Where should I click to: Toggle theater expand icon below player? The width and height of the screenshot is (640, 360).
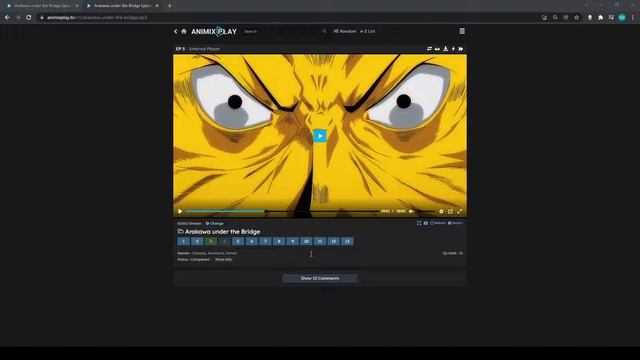tap(419, 223)
